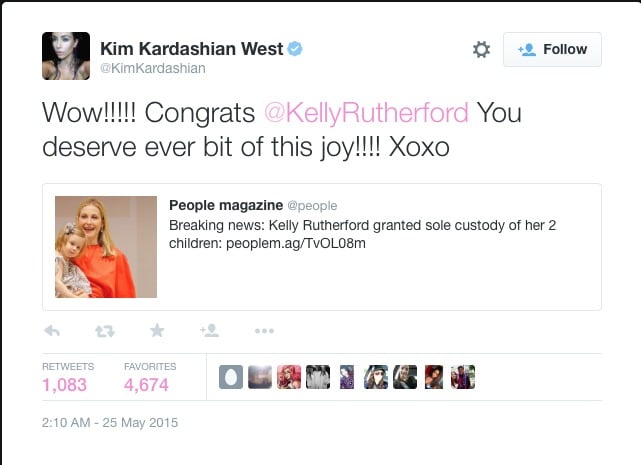Open the @KimKardashian handle

[153, 68]
